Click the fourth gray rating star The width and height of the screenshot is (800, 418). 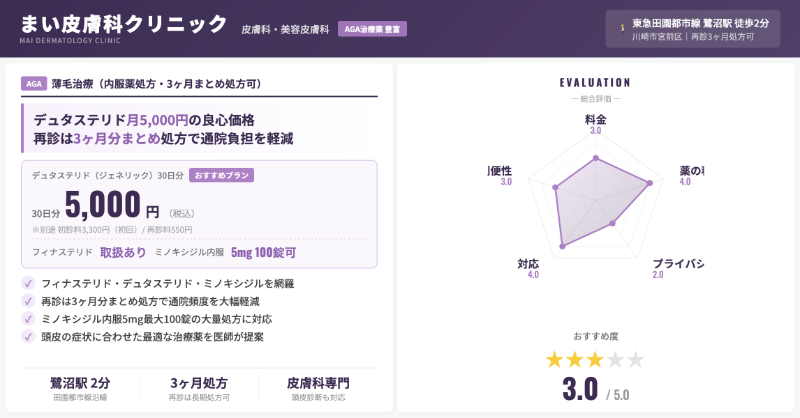coord(615,360)
